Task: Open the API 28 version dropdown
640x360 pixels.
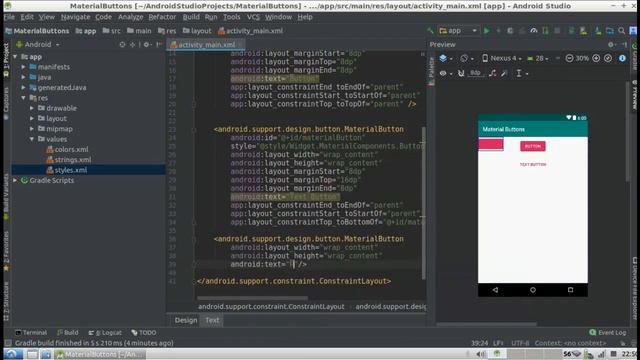Action: (538, 58)
